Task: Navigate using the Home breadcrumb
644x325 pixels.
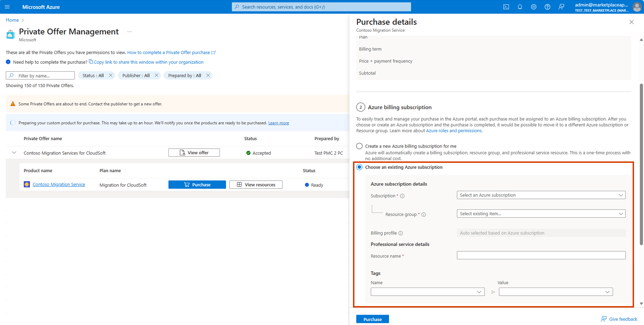Action: 12,20
